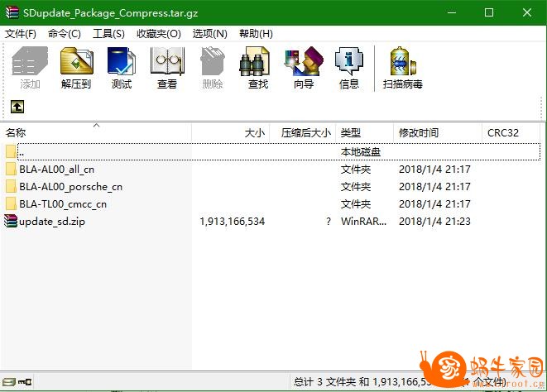Select the BLA-AL00_porsche_cn name text

point(71,187)
